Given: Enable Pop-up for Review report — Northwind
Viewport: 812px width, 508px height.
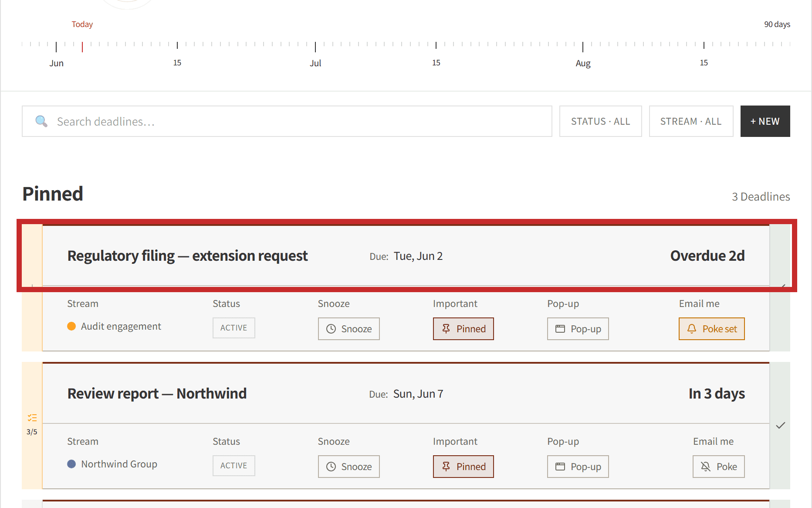Looking at the screenshot, I should (578, 467).
